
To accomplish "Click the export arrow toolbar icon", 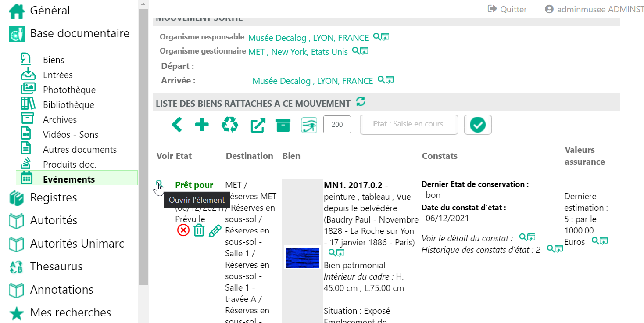I will [x=258, y=125].
